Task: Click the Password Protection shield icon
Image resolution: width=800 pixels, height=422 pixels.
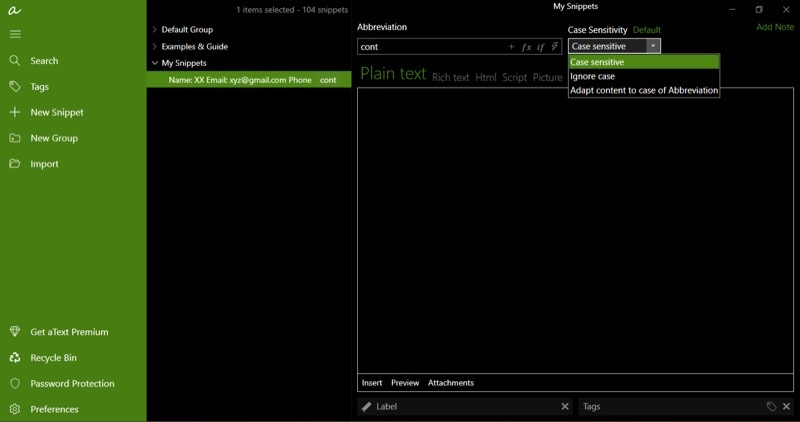Action: coord(15,383)
